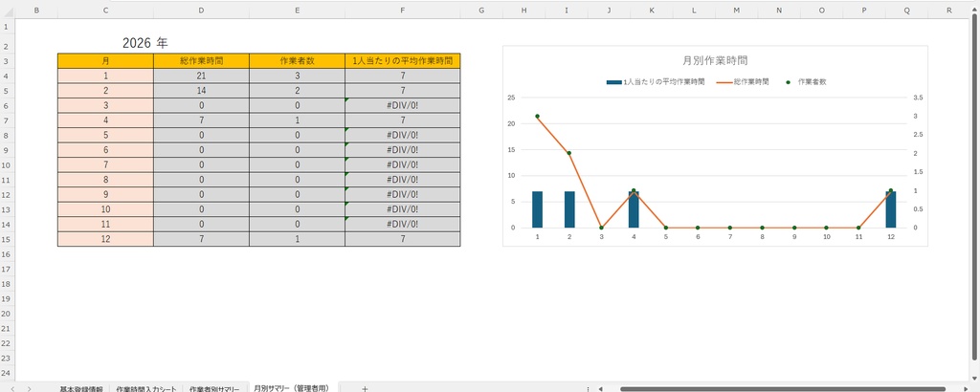Click left axis label 25 in chart

pyautogui.click(x=511, y=98)
